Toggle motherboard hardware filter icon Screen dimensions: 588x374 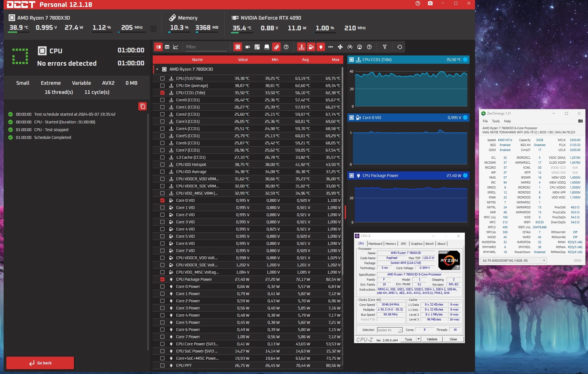pyautogui.click(x=257, y=47)
